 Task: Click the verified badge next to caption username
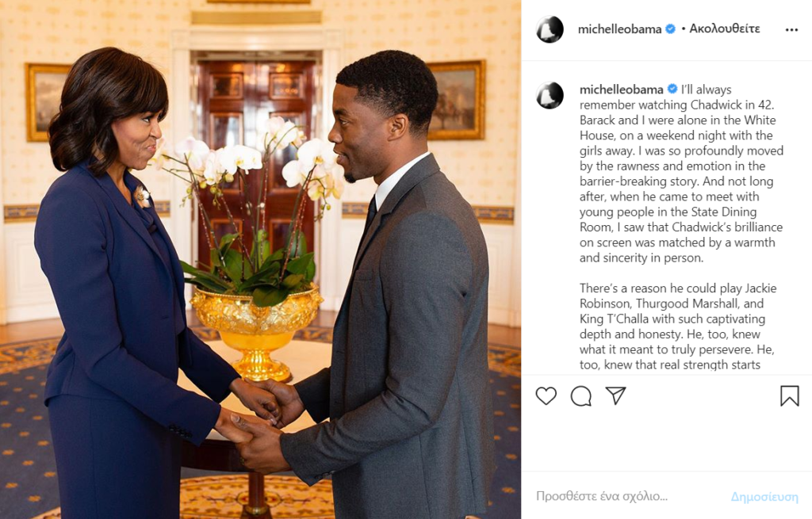[672, 89]
